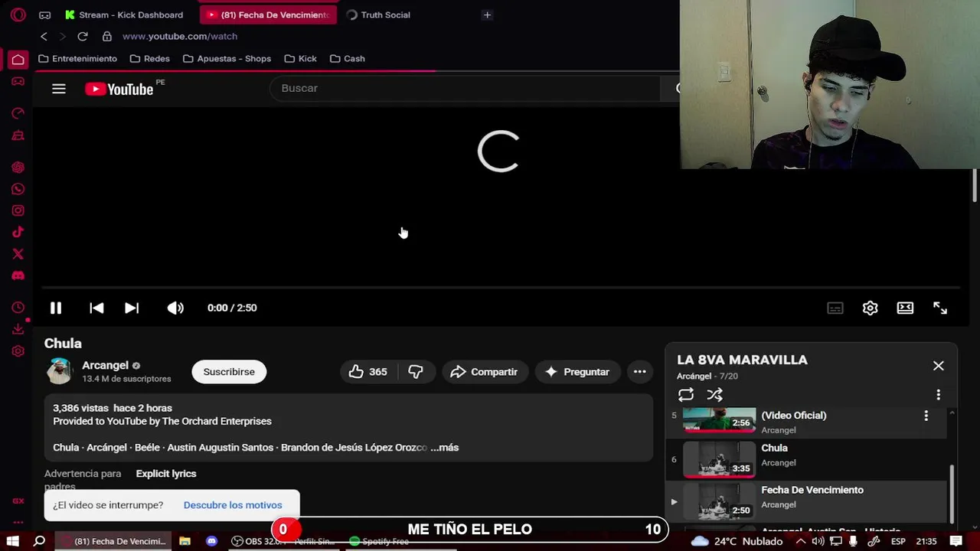Image resolution: width=980 pixels, height=551 pixels.
Task: Dislike the video
Action: pos(416,371)
